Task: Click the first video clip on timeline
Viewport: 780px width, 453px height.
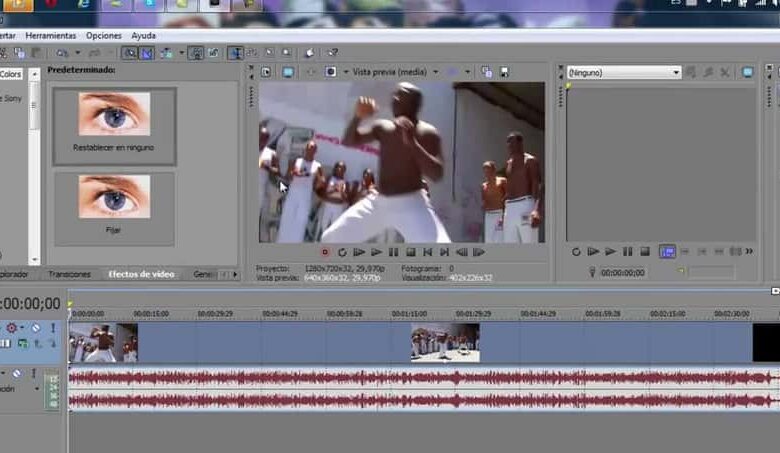Action: pyautogui.click(x=103, y=342)
